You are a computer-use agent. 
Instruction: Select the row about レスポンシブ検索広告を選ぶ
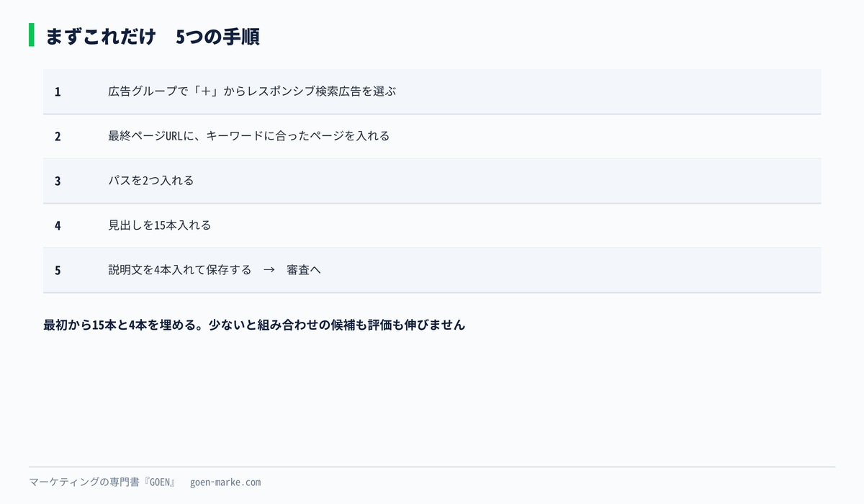pyautogui.click(x=432, y=91)
